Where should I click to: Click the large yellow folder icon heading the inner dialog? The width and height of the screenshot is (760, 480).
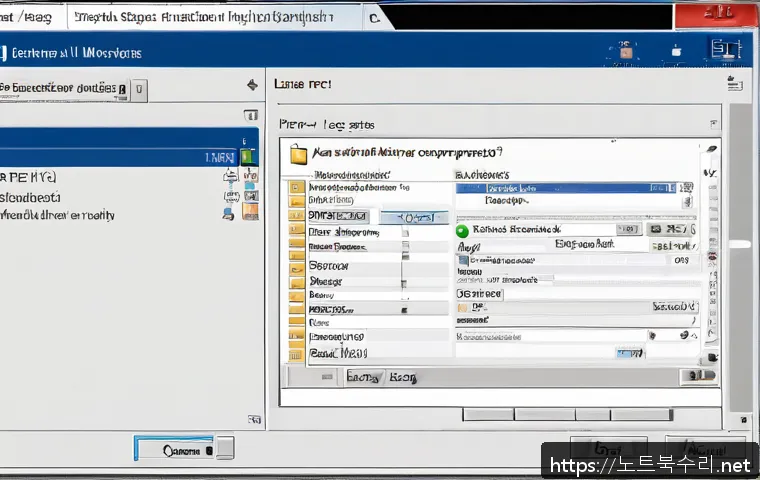pos(299,155)
